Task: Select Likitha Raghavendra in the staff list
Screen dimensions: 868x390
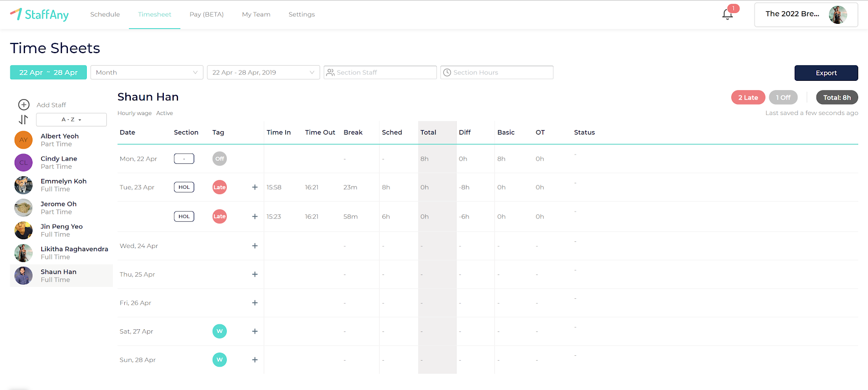Action: [61, 253]
